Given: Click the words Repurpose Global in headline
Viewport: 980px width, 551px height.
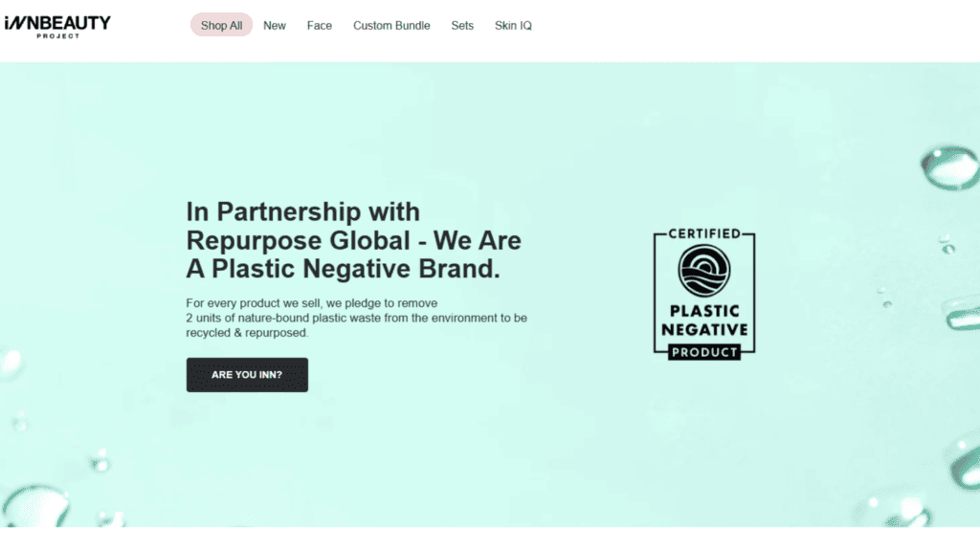Looking at the screenshot, I should 299,240.
